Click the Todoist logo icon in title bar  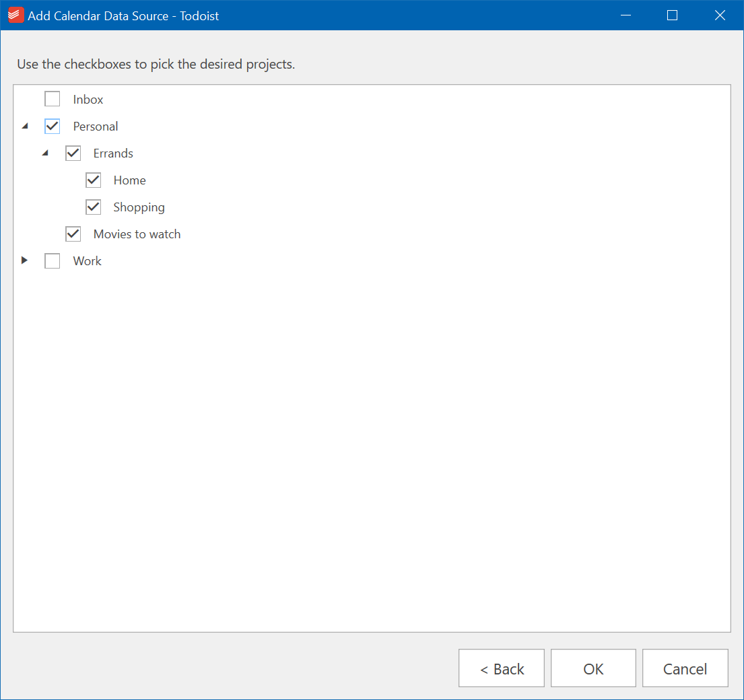tap(15, 15)
